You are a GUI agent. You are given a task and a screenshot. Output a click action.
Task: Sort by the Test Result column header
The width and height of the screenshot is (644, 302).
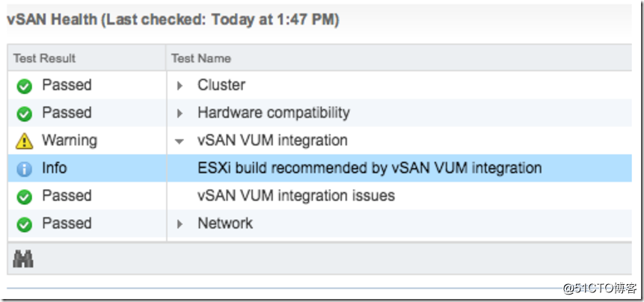coord(44,58)
